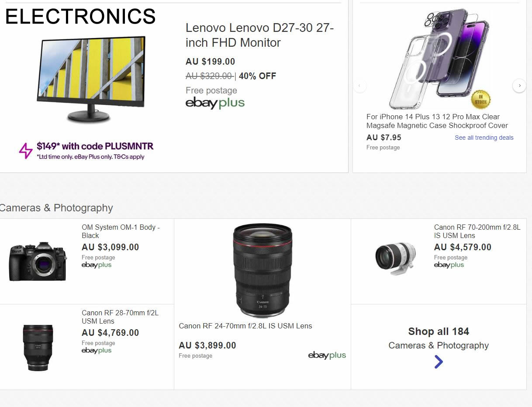This screenshot has height=407, width=532.
Task: Open the Canon RF 28-70mm lens image
Action: [x=38, y=347]
